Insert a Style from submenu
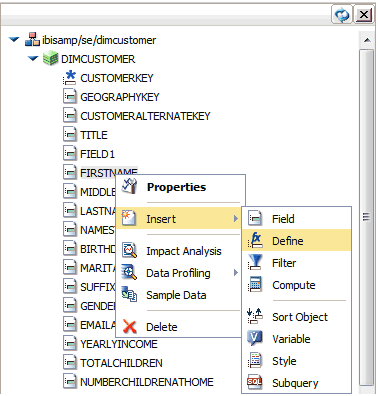The width and height of the screenshot is (378, 396). point(297,361)
